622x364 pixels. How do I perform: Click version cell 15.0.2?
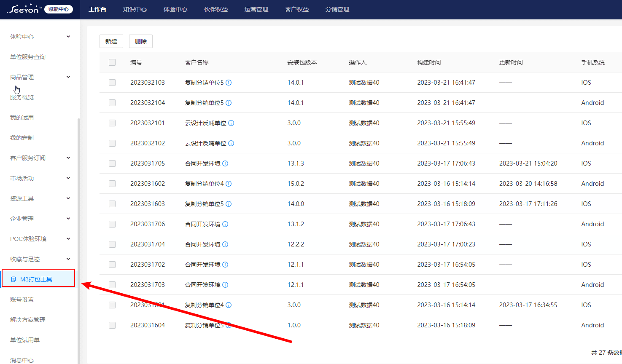click(x=296, y=184)
